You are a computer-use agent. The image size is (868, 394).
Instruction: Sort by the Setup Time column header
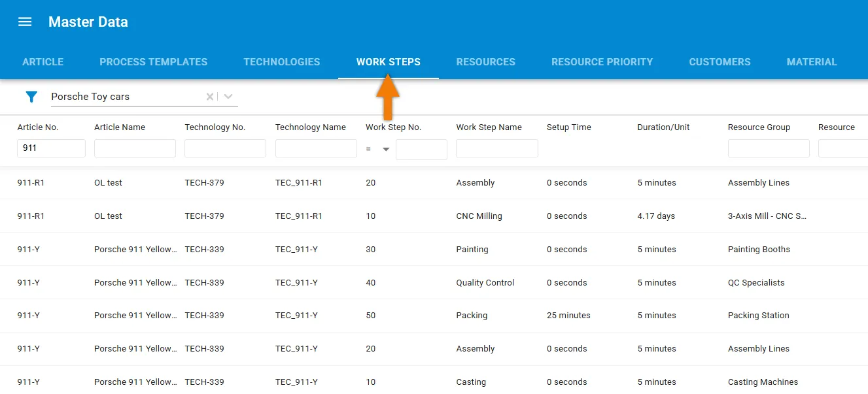pos(569,127)
